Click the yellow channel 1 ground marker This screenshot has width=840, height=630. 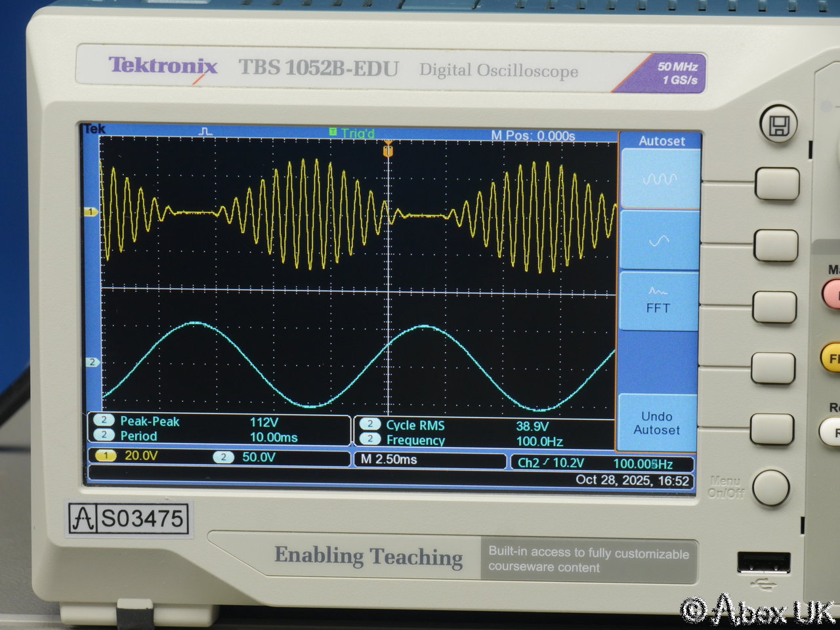pyautogui.click(x=91, y=211)
